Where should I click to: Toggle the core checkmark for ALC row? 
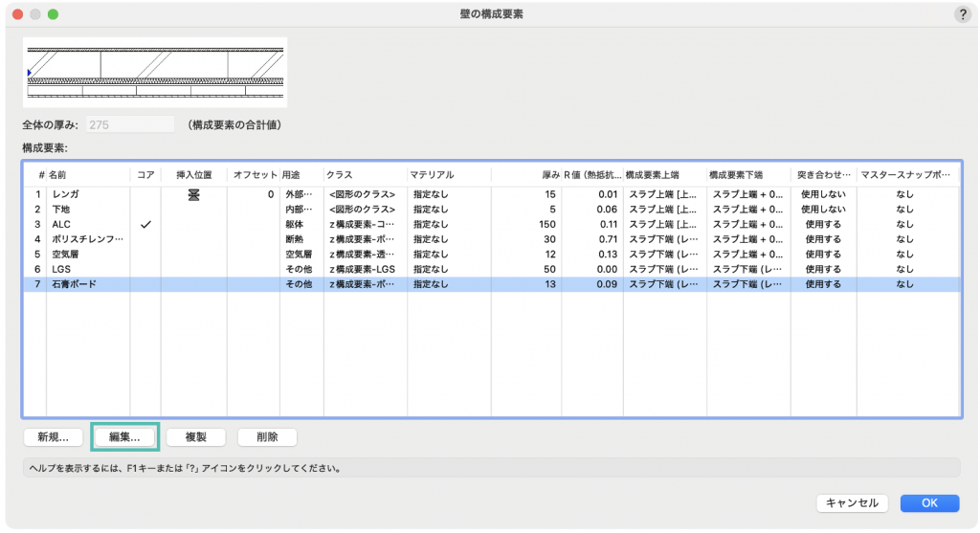pos(145,224)
